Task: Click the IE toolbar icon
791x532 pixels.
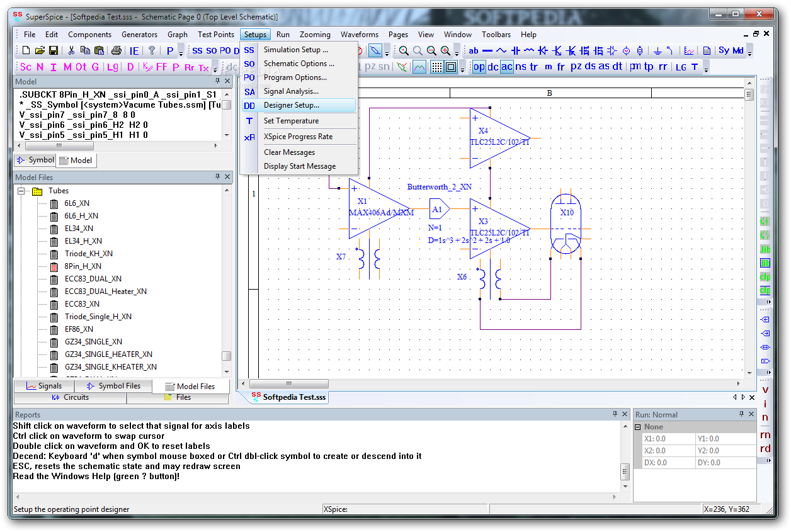Action: (x=134, y=50)
